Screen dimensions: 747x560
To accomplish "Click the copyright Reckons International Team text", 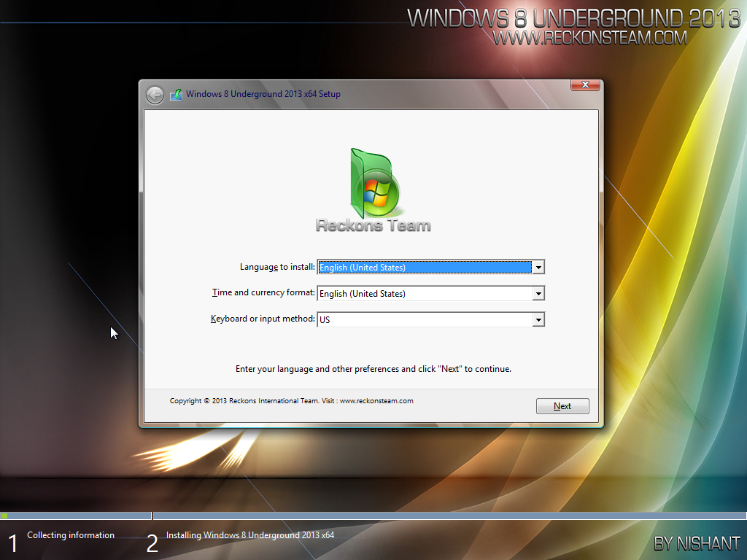I will tap(291, 401).
